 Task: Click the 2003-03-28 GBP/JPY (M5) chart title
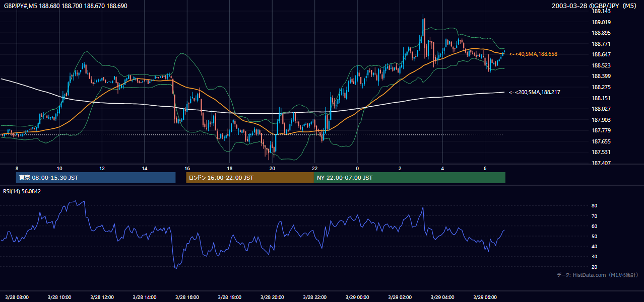click(595, 6)
